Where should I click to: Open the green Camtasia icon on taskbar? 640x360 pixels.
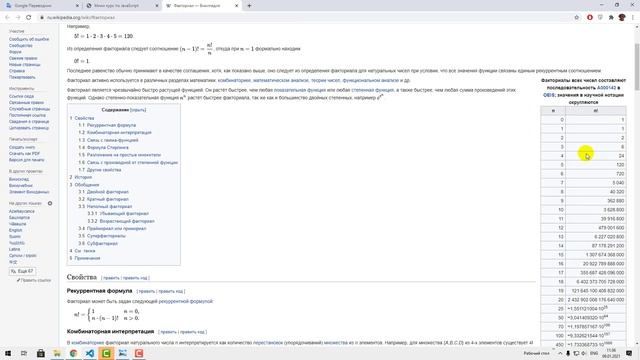tap(106, 353)
